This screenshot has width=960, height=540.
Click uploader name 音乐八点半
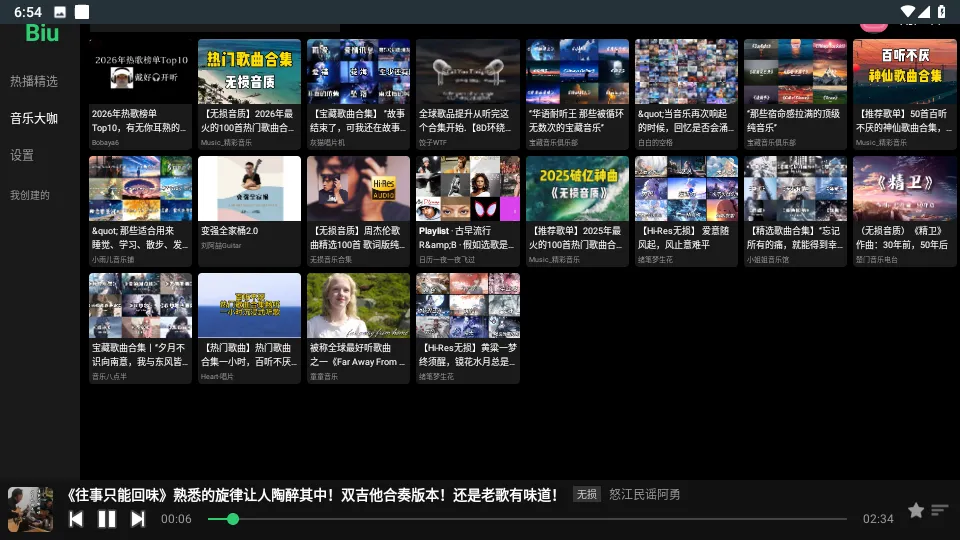coord(109,377)
